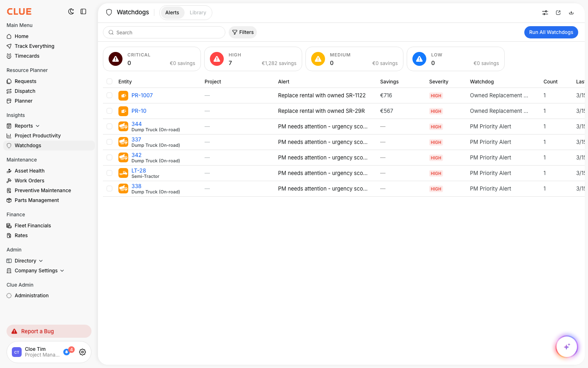Check the 338 row checkbox

(109, 188)
